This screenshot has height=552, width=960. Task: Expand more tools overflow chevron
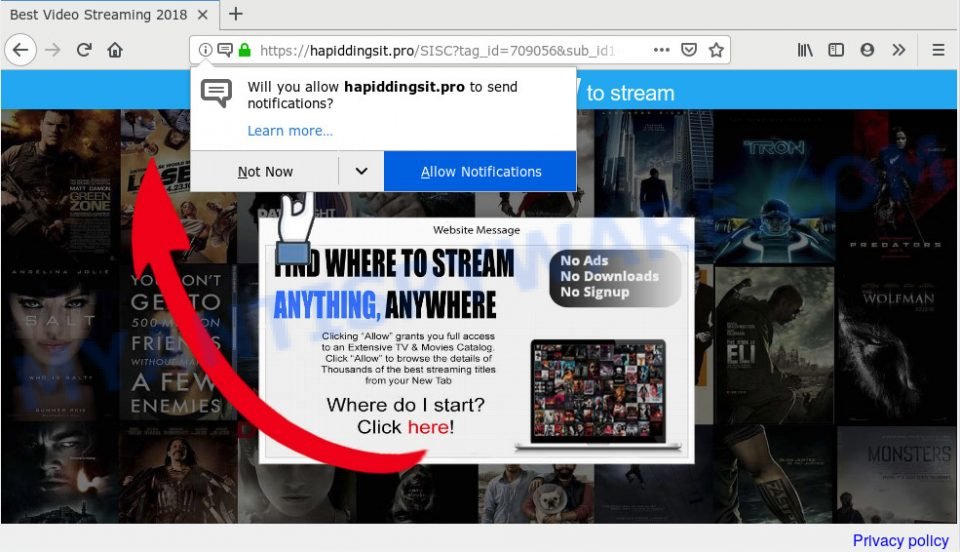click(x=898, y=50)
